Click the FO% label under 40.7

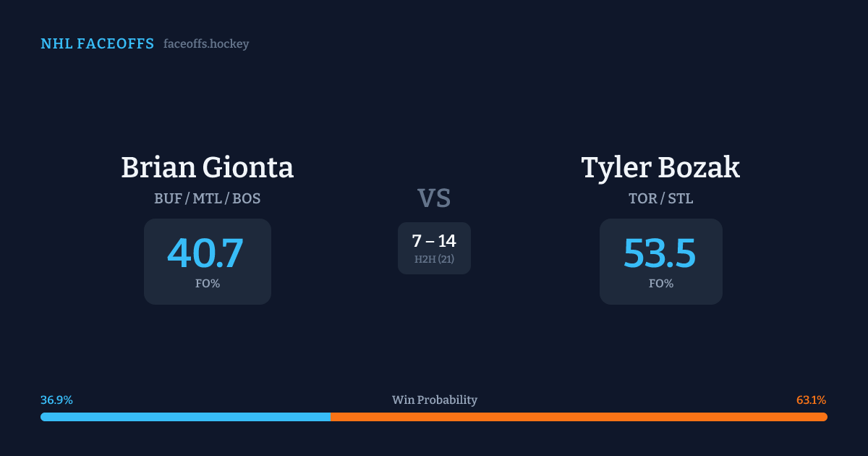(x=208, y=284)
